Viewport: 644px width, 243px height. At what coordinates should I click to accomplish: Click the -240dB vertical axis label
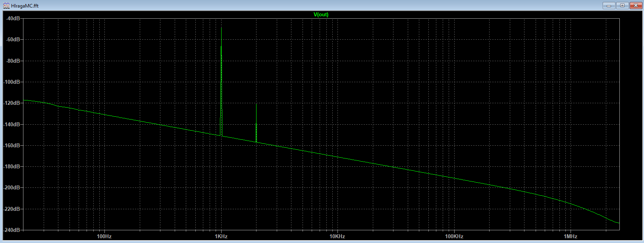click(x=12, y=230)
